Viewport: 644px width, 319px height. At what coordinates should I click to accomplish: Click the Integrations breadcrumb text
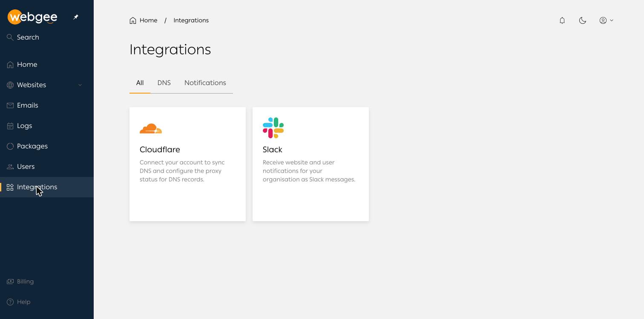click(x=191, y=20)
